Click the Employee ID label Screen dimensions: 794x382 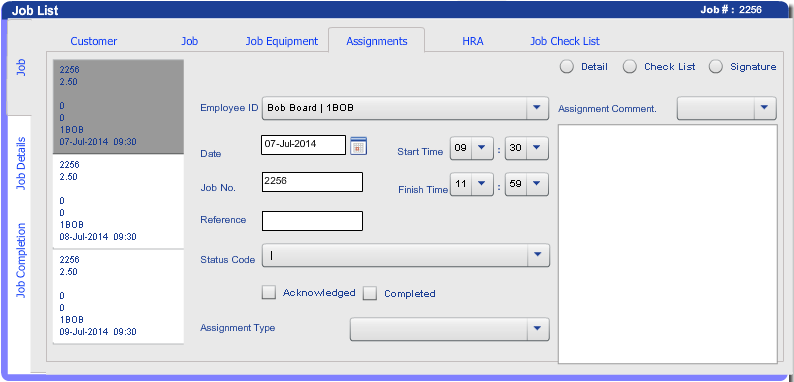(x=229, y=107)
